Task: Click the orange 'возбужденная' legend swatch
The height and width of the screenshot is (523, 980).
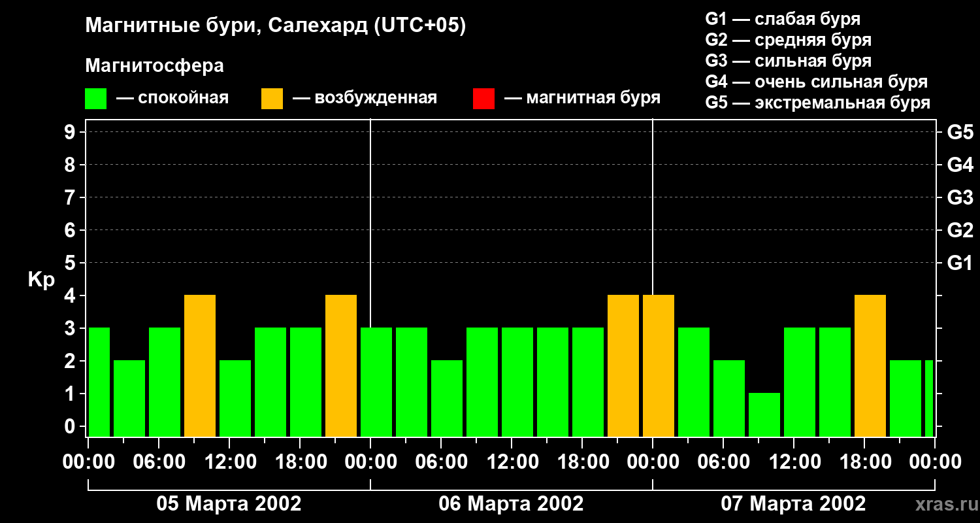Action: tap(272, 99)
